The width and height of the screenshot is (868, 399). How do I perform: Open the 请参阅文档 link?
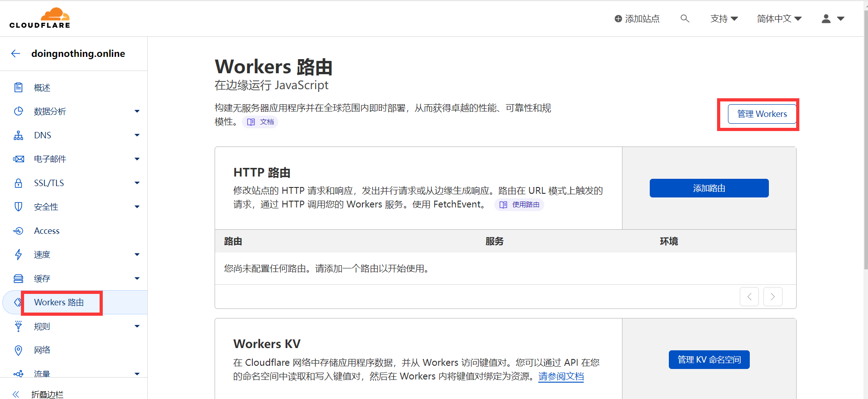click(561, 377)
